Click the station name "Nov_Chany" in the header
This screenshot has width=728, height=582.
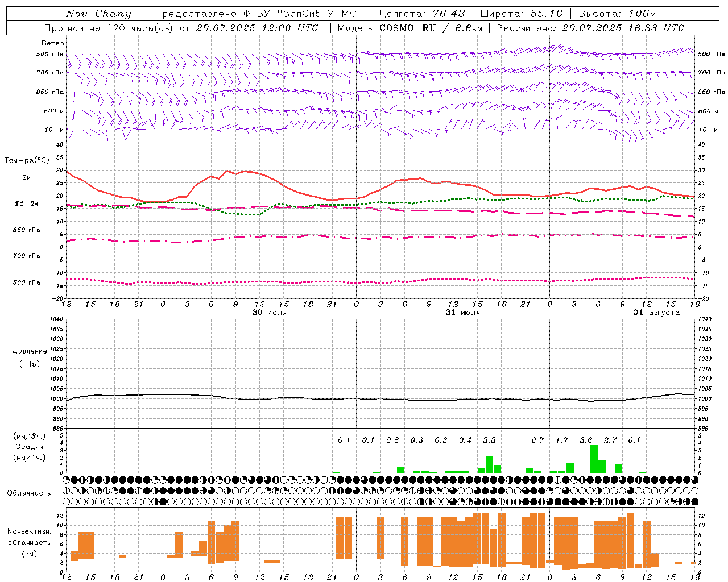click(98, 14)
